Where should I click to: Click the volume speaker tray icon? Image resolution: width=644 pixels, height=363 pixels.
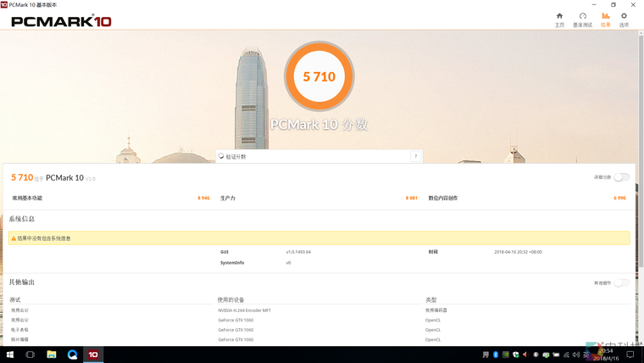576,355
